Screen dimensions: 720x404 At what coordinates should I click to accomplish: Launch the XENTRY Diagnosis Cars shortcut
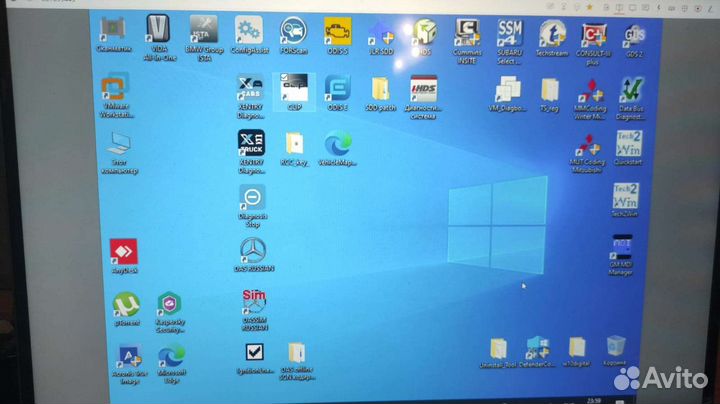point(250,90)
